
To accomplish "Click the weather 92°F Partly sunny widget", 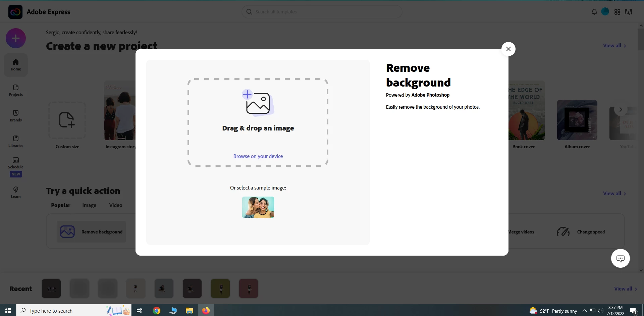I will coord(553,311).
